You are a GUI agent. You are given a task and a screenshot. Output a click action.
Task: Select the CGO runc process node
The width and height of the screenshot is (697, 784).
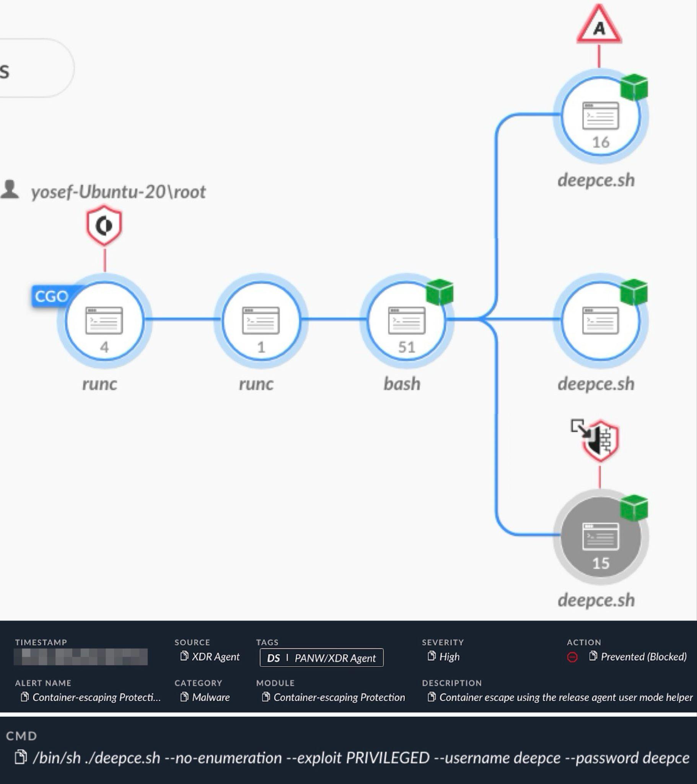click(x=104, y=321)
